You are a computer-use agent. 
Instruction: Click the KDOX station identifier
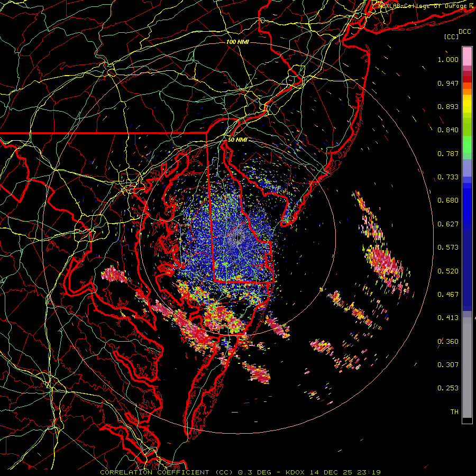(296, 472)
